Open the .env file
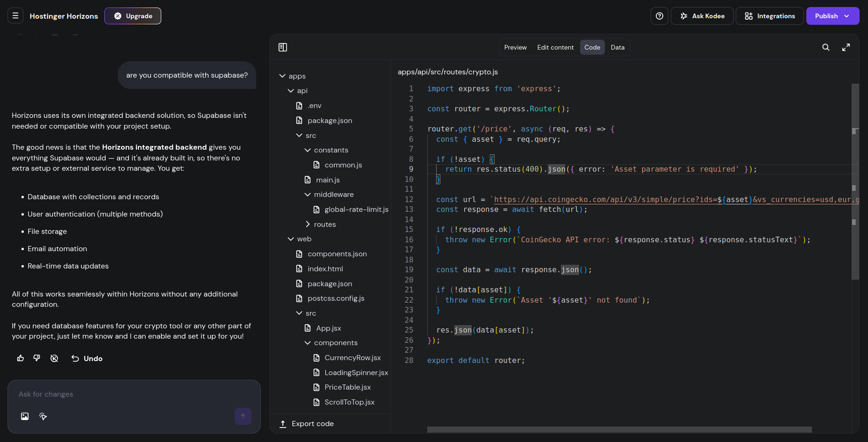Image resolution: width=868 pixels, height=442 pixels. click(x=309, y=106)
